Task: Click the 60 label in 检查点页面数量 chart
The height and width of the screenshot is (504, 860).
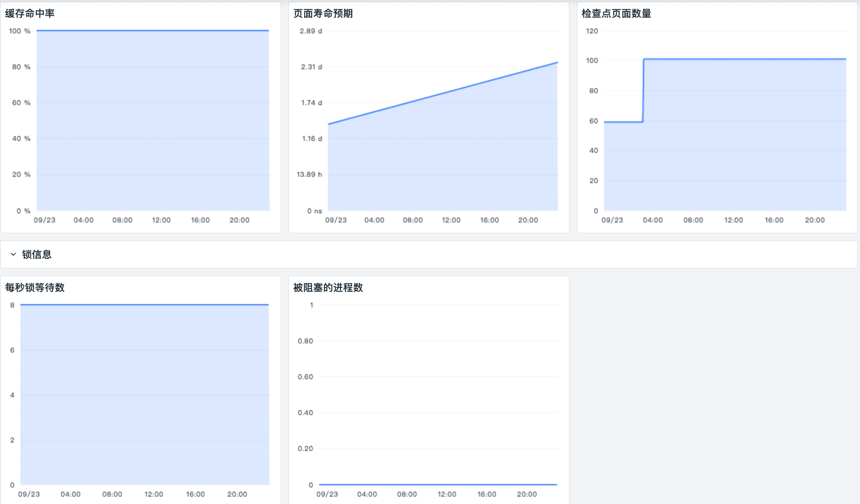Action: coord(593,121)
